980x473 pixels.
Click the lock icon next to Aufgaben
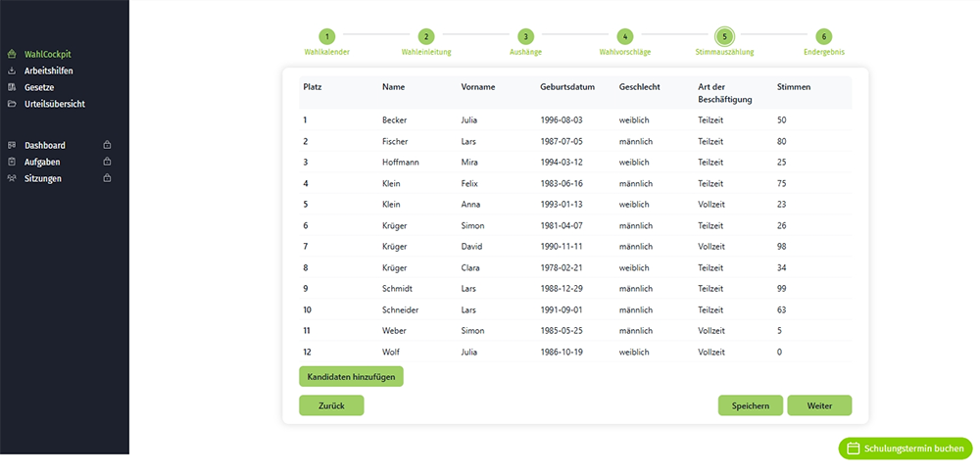coord(107,162)
